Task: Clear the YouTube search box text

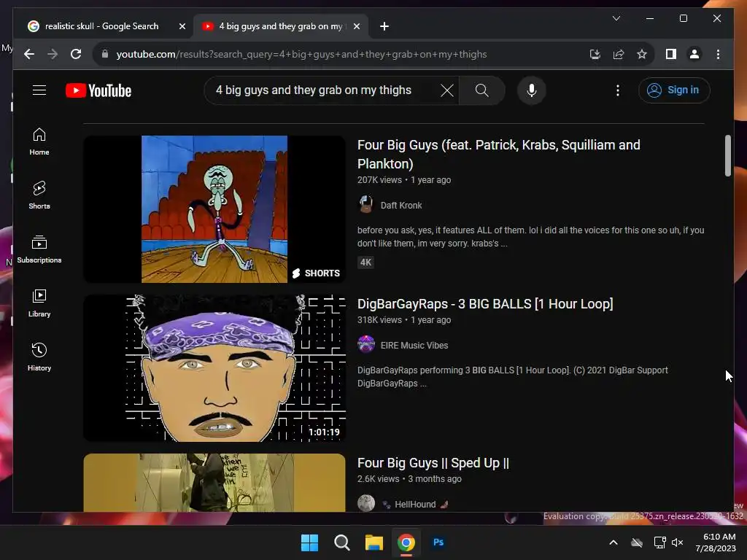Action: coord(447,90)
